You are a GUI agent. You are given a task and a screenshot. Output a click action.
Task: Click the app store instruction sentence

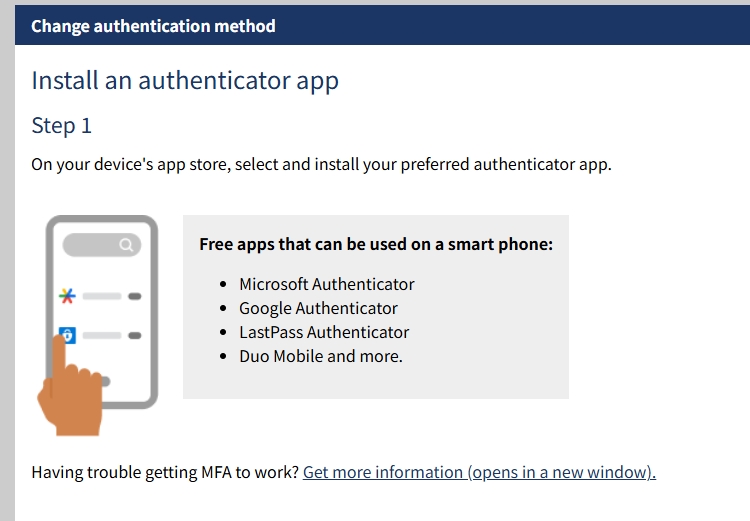point(321,164)
